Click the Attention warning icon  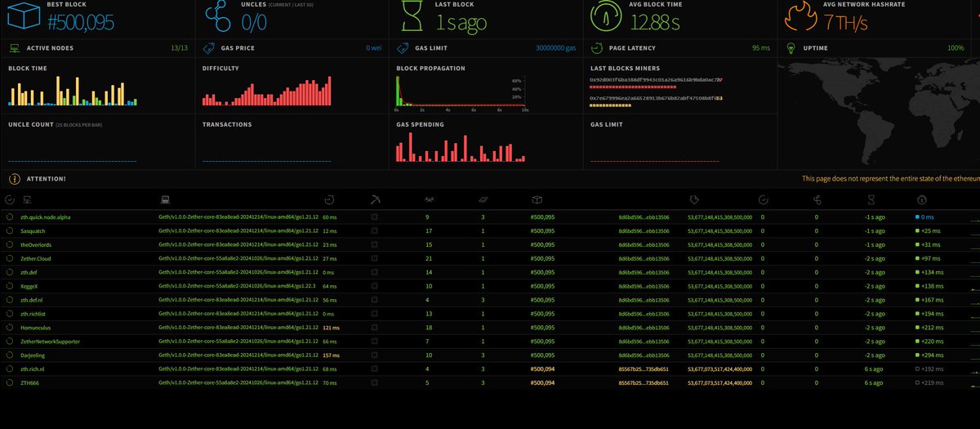click(x=15, y=178)
